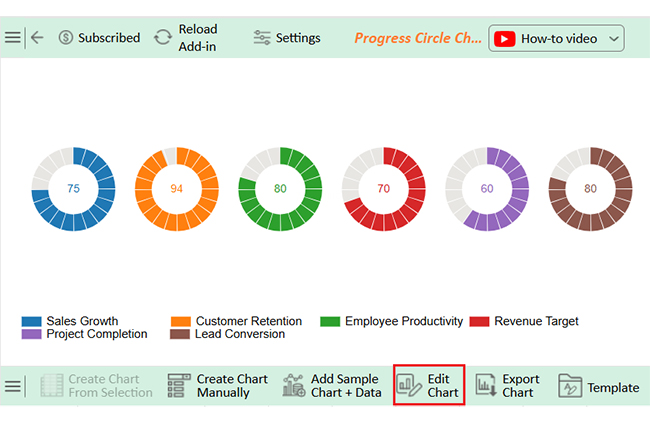Click the purple Project Completion legend swatch
650x423 pixels.
coord(31,334)
